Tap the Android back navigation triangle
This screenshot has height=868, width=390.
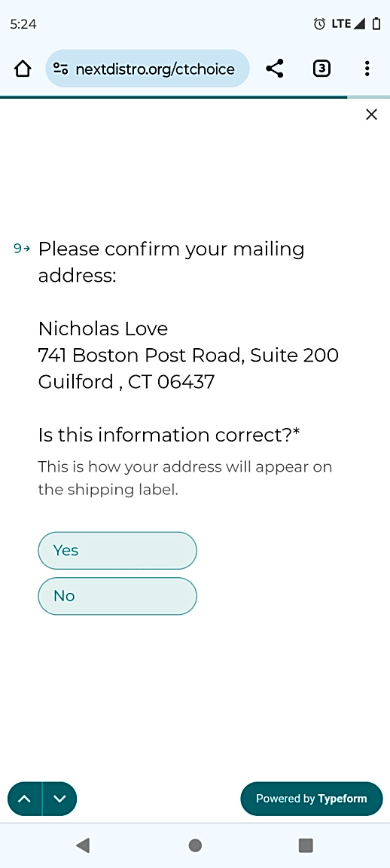(83, 845)
